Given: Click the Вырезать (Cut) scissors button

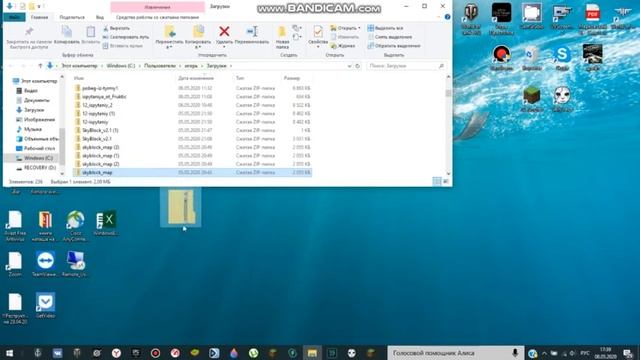Looking at the screenshot, I should point(116,28).
